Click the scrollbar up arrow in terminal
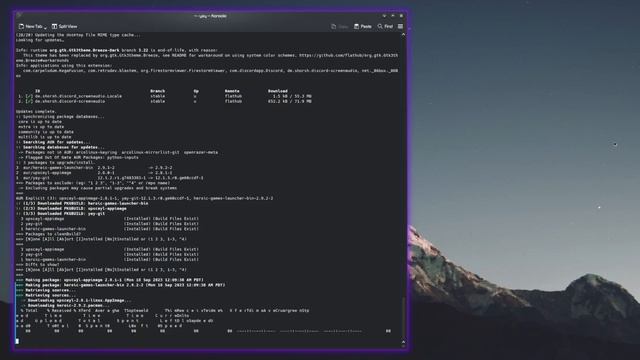Image resolution: width=640 pixels, height=360 pixels. (403, 35)
